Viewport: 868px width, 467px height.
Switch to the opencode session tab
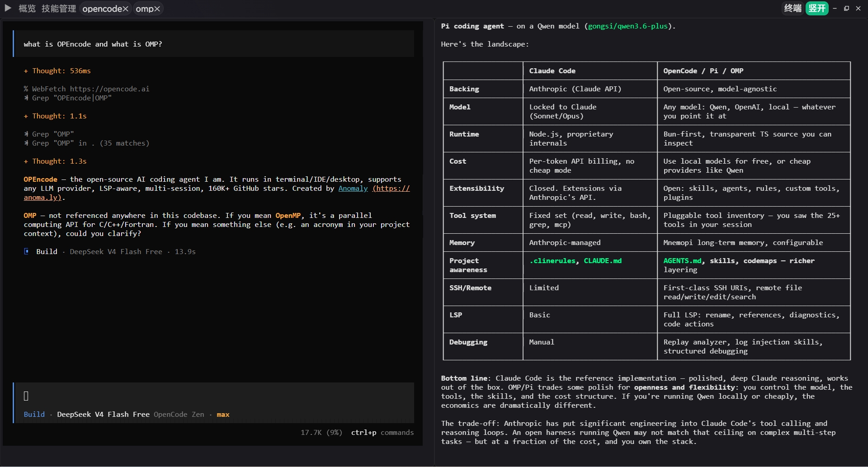coord(102,9)
